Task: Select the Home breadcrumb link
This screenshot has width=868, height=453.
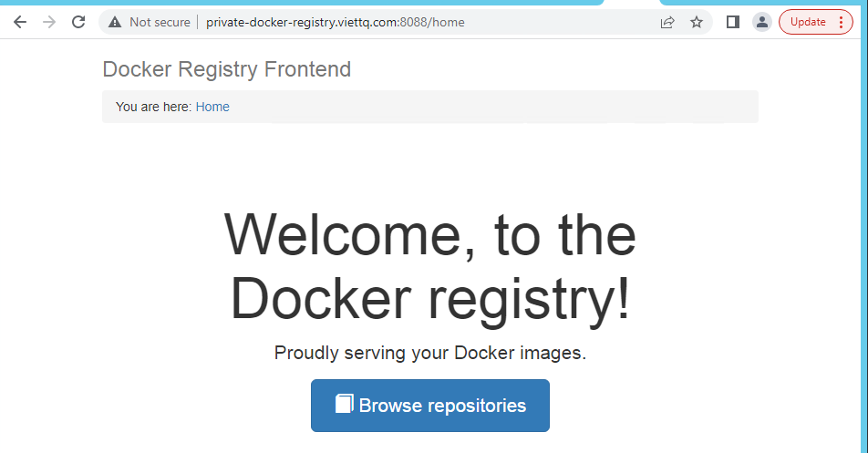Action: pyautogui.click(x=212, y=107)
